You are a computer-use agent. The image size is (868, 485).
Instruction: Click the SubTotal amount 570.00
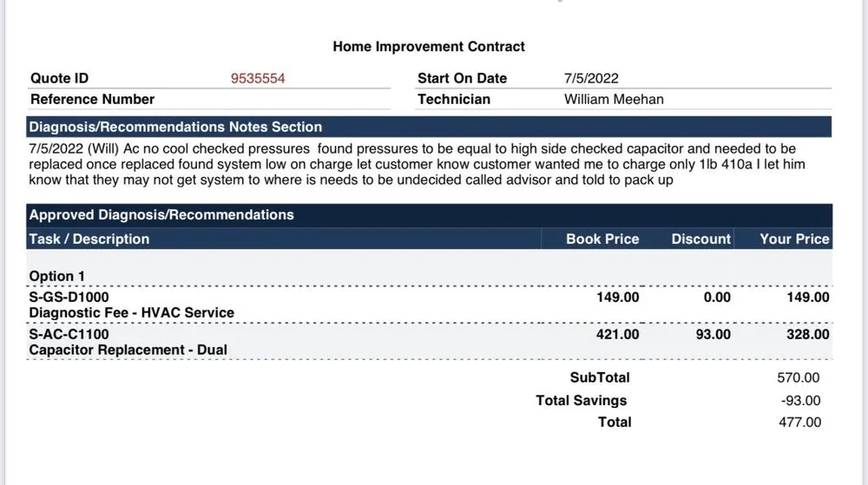tap(799, 377)
